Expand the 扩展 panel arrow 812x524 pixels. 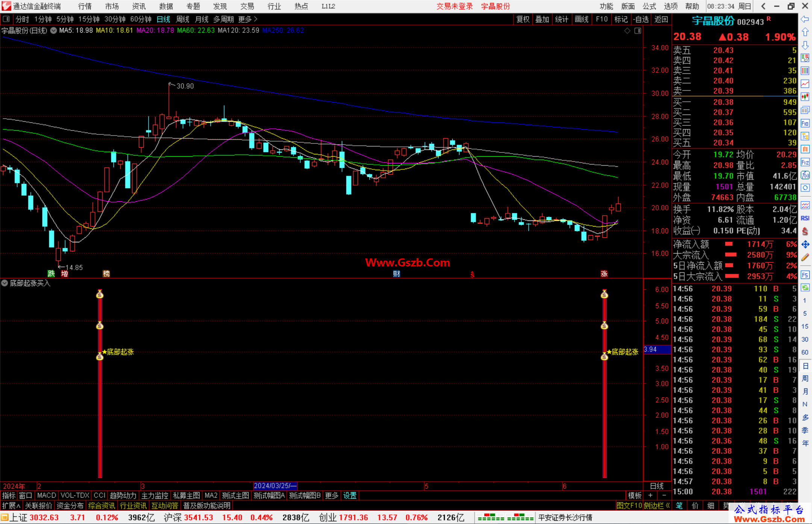[11, 506]
